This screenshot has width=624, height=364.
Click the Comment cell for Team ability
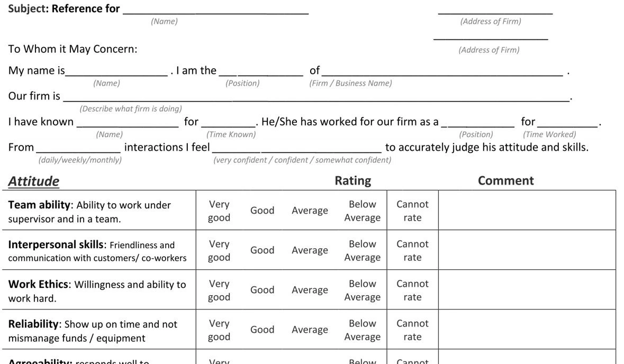[x=527, y=210]
